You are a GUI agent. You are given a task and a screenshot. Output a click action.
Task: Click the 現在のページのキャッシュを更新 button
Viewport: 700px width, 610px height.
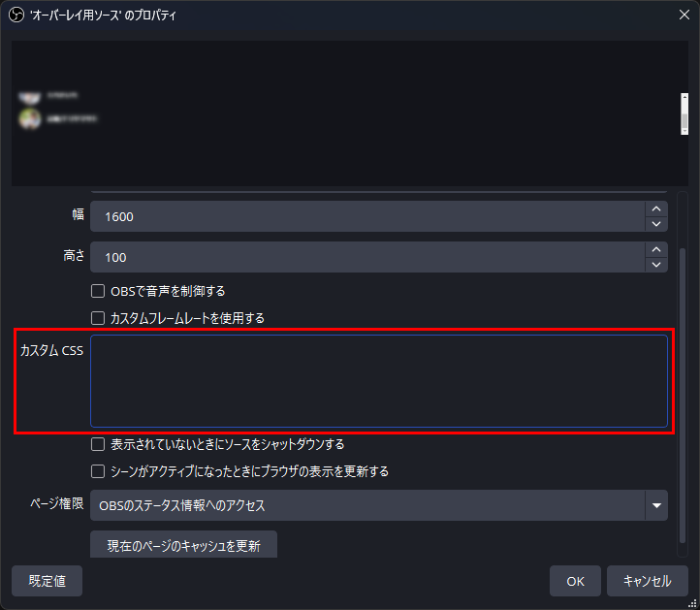click(183, 544)
